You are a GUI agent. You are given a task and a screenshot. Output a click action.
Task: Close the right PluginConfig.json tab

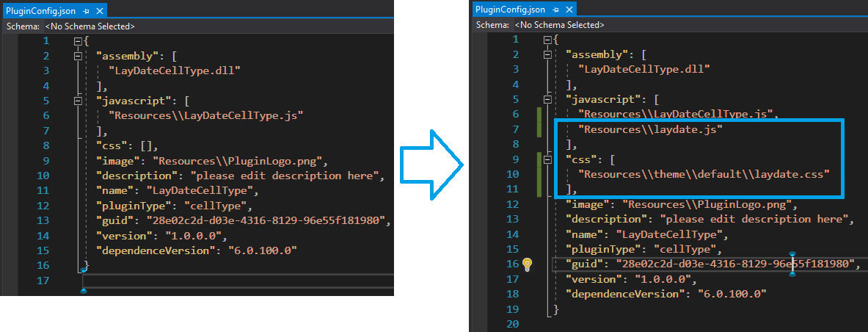click(569, 10)
